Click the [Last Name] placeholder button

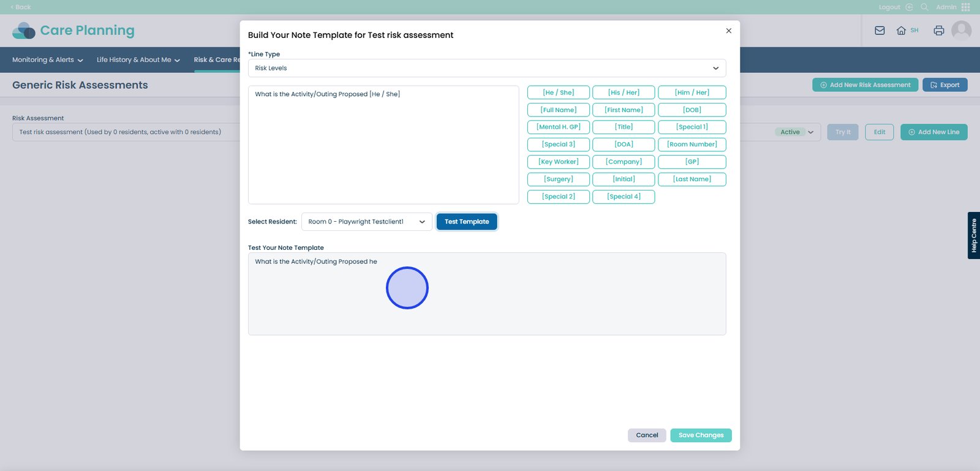pyautogui.click(x=692, y=179)
